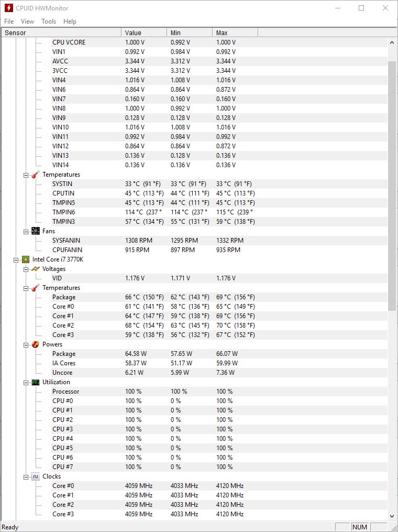Viewport: 398px width, 532px height.
Task: Click the flame icon beside Powers
Action: (36, 344)
